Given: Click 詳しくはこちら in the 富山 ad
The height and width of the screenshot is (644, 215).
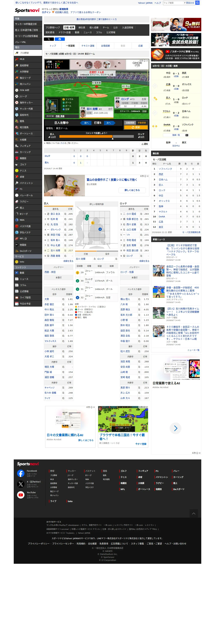Looking at the screenshot, I should pos(132,190).
